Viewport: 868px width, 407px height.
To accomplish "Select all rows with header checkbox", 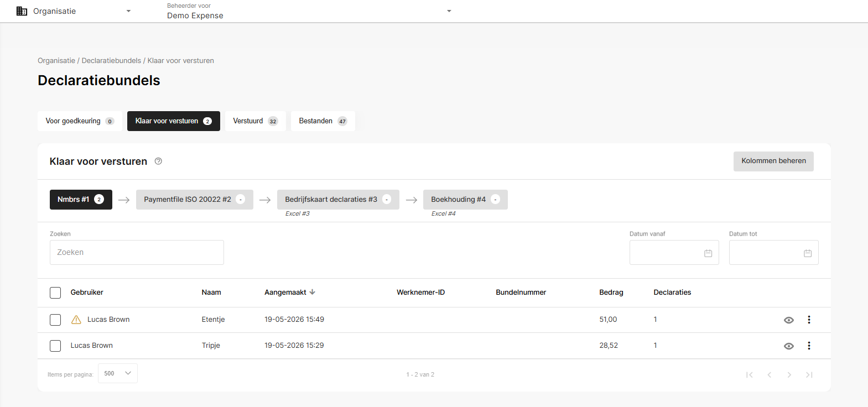I will [x=55, y=293].
